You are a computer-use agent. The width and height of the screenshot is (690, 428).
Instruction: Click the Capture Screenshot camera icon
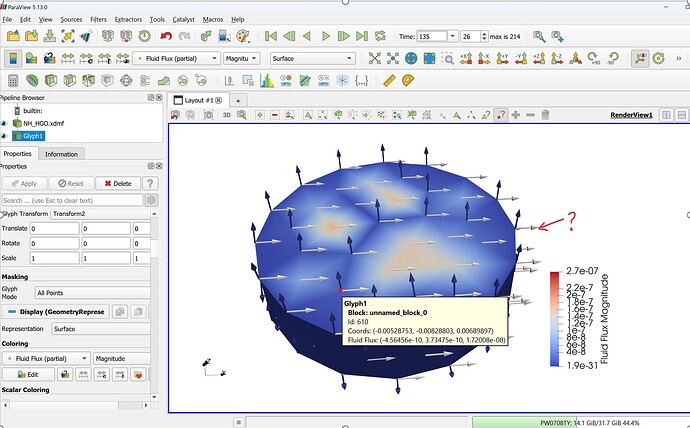coord(208,115)
